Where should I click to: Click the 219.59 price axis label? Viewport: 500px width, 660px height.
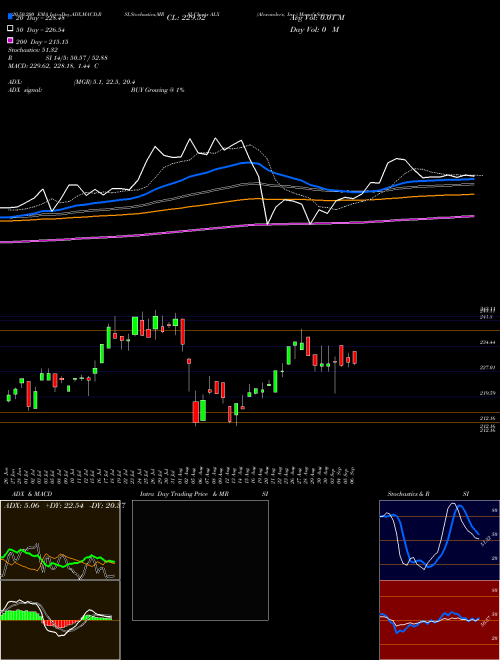tap(488, 393)
